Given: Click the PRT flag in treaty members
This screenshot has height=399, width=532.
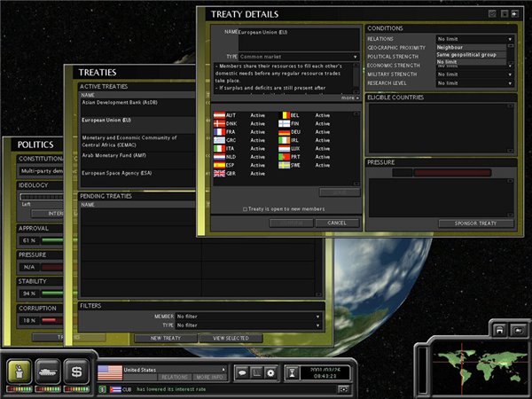Looking at the screenshot, I should [284, 157].
